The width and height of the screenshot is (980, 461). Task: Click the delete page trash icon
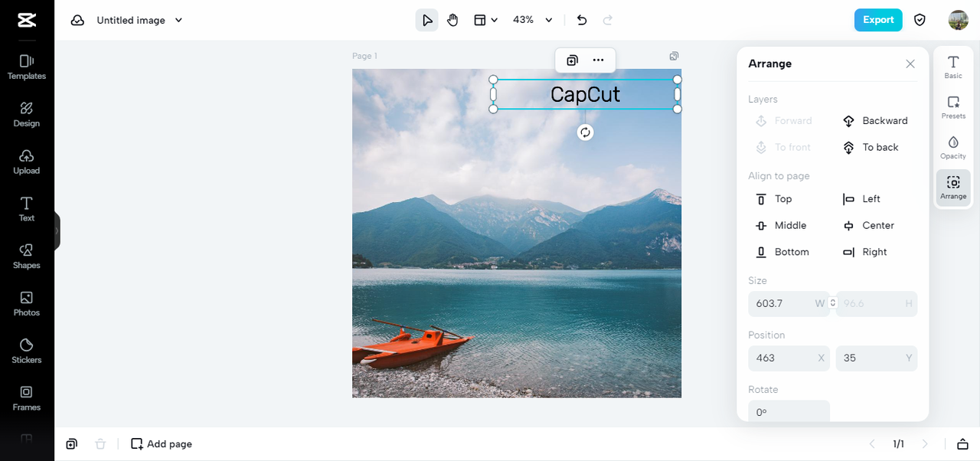[100, 444]
